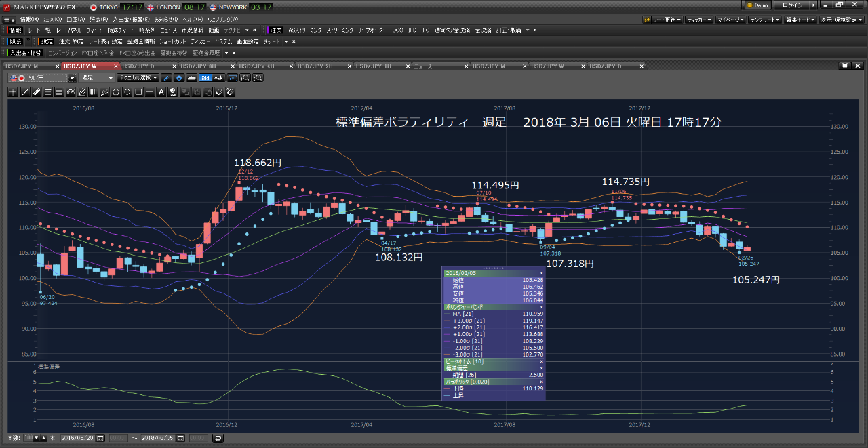The image size is (868, 448).
Task: Click the eraser icon to remove drawings
Action: coord(220,91)
